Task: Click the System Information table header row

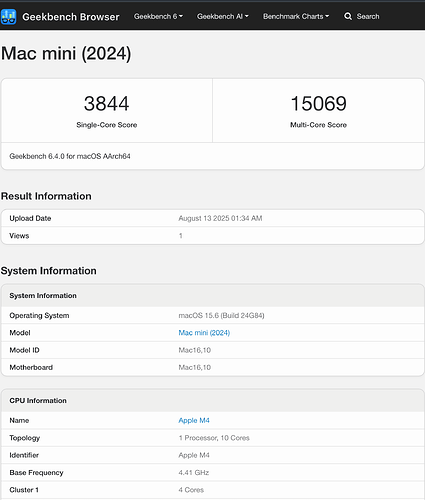Action: pyautogui.click(x=213, y=296)
